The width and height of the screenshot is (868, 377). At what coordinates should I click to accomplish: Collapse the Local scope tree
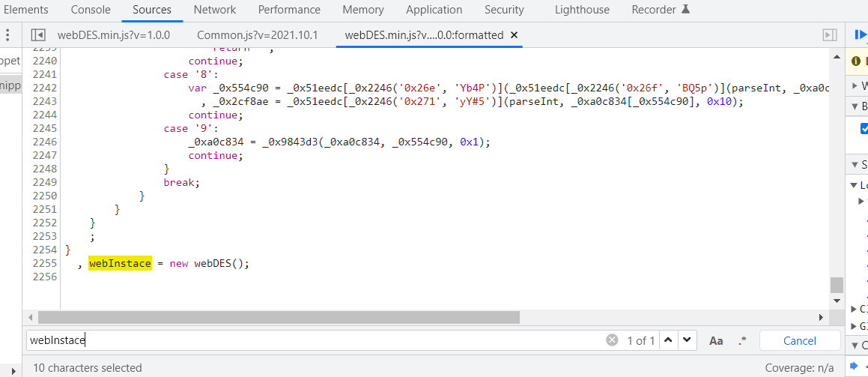pyautogui.click(x=853, y=185)
